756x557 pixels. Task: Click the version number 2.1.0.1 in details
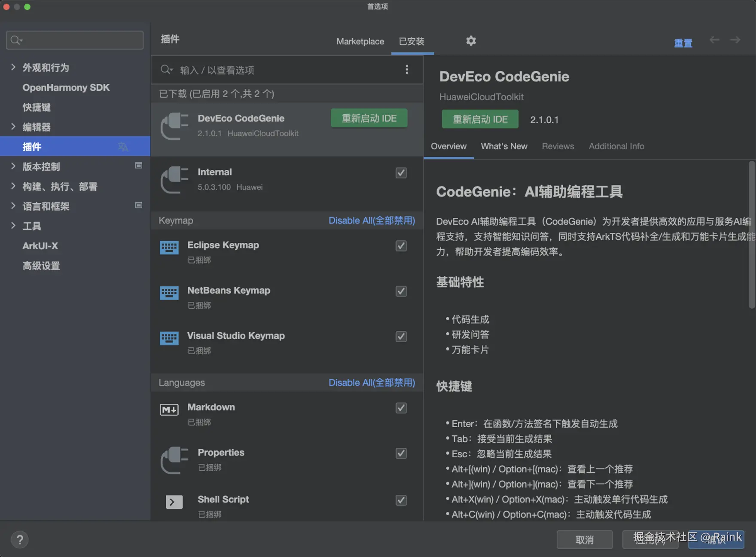pos(544,120)
